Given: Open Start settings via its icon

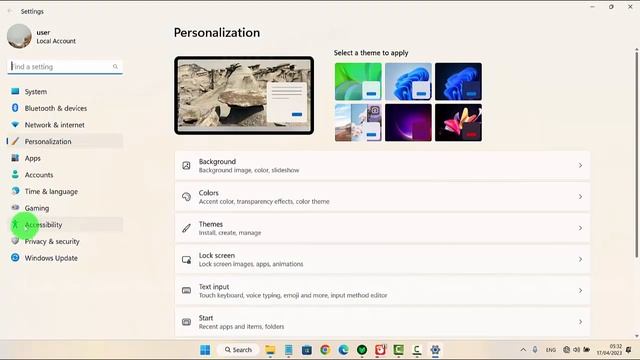Looking at the screenshot, I should click(187, 322).
